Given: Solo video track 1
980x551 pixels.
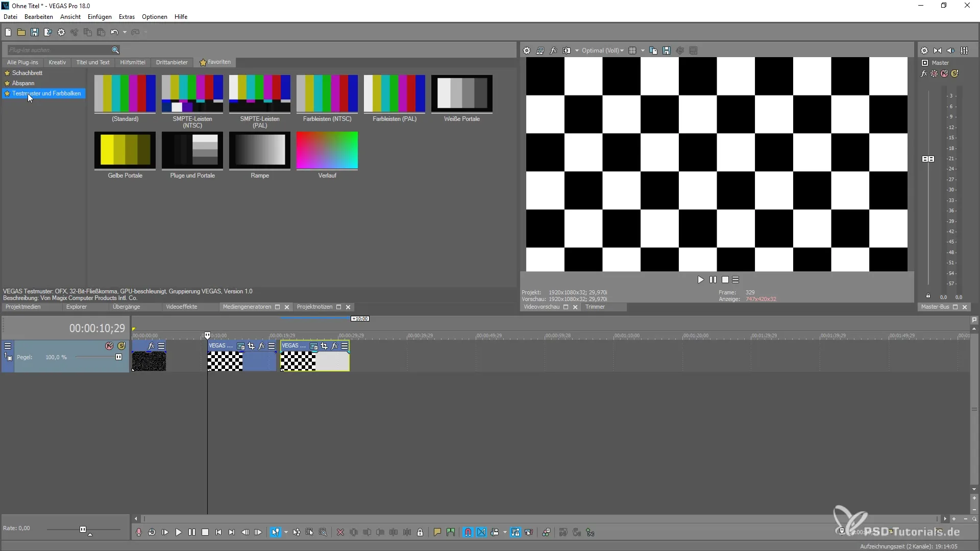Looking at the screenshot, I should click(121, 346).
